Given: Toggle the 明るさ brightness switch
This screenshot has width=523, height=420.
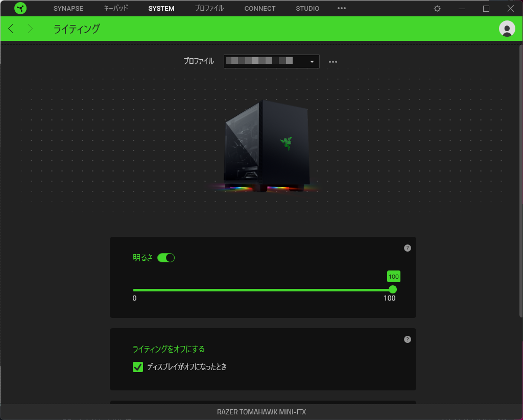Looking at the screenshot, I should tap(166, 258).
